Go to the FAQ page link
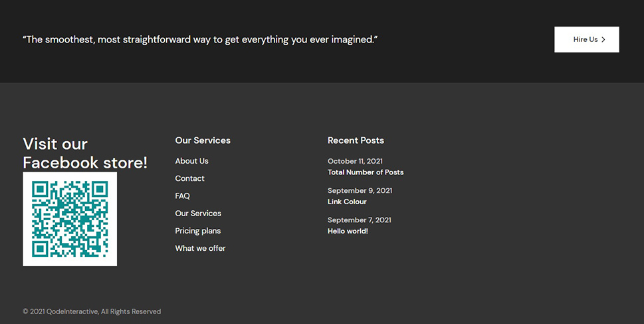Viewport: 644px width, 324px height. point(182,196)
